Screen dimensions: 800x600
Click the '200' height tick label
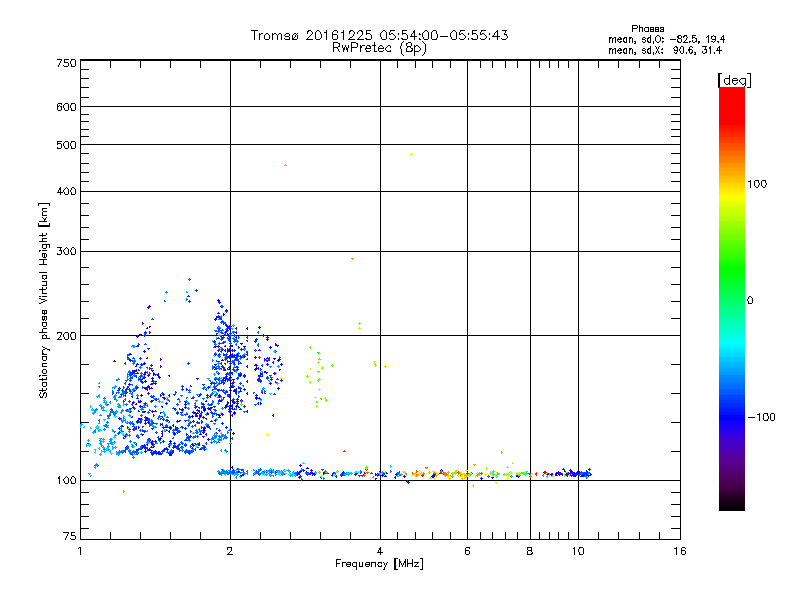coord(66,336)
